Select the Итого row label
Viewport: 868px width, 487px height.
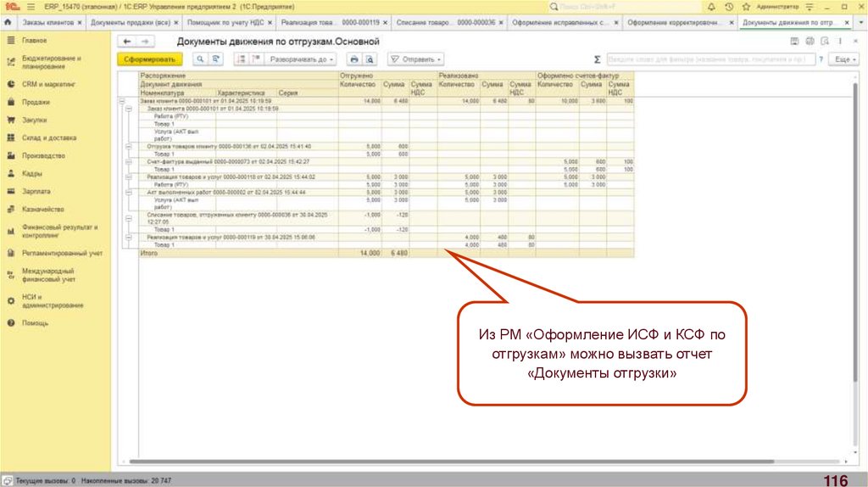149,253
